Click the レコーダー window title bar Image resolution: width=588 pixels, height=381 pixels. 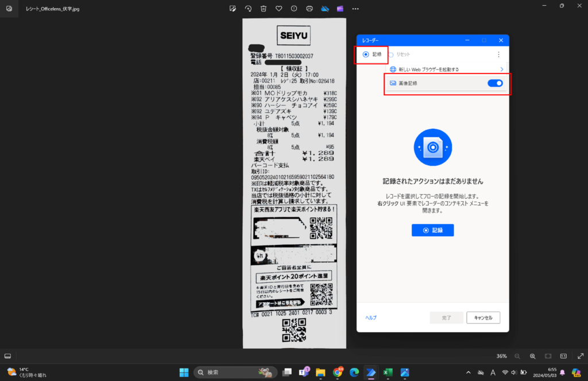point(432,40)
